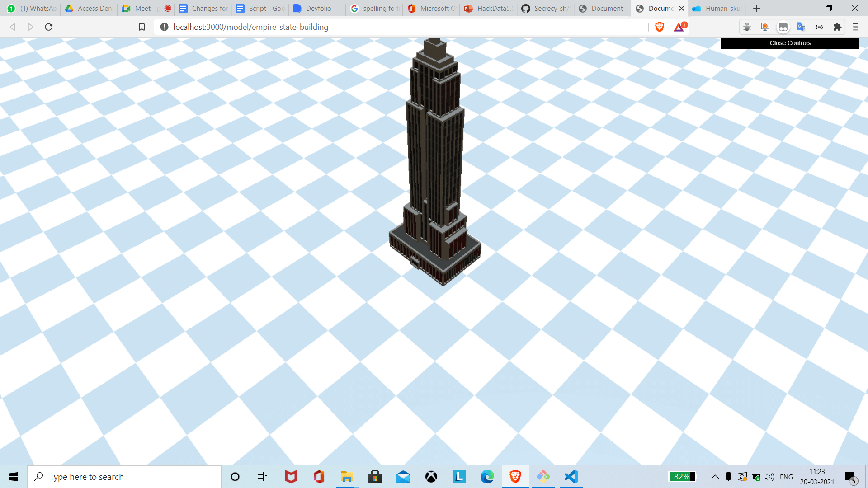Open a new browser tab

756,9
